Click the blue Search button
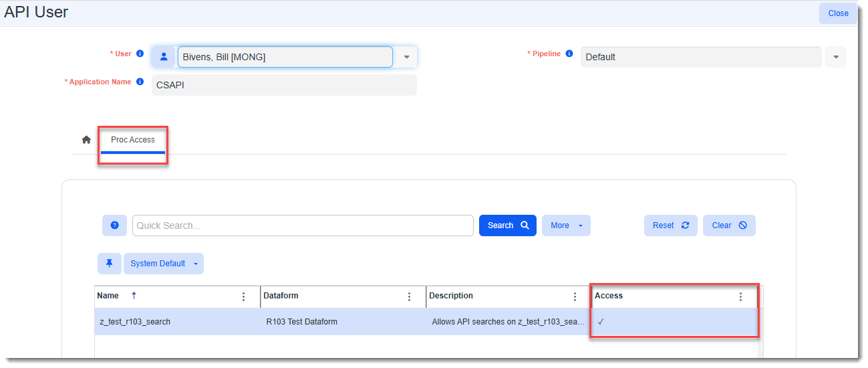Viewport: 868px width, 368px height. pos(508,225)
